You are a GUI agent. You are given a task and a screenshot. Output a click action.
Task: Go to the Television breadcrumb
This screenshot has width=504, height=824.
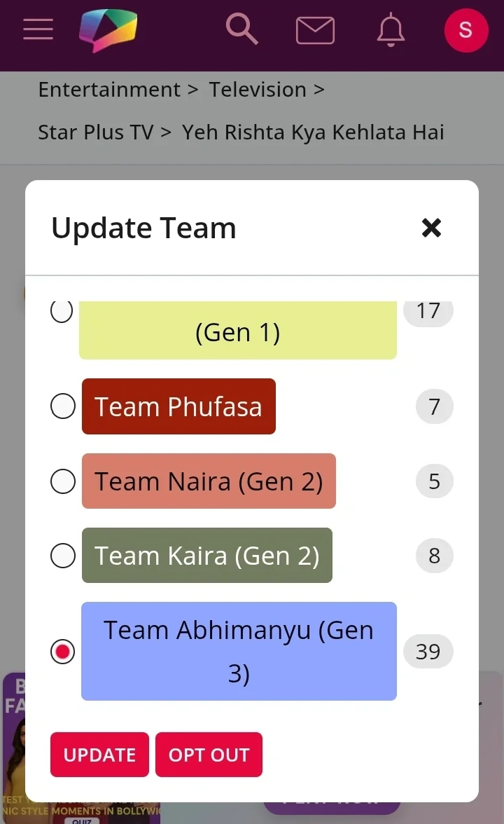click(258, 90)
